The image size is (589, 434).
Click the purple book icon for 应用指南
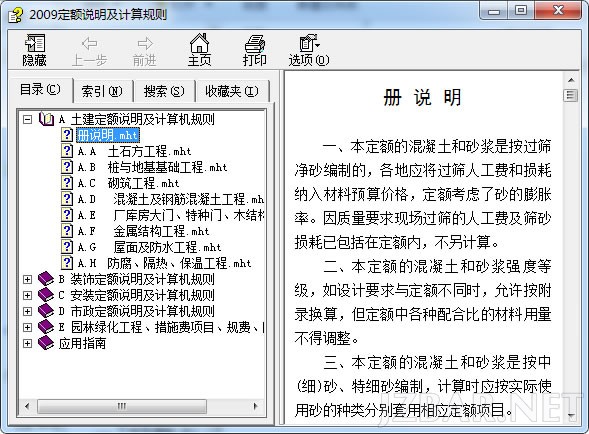[46, 343]
